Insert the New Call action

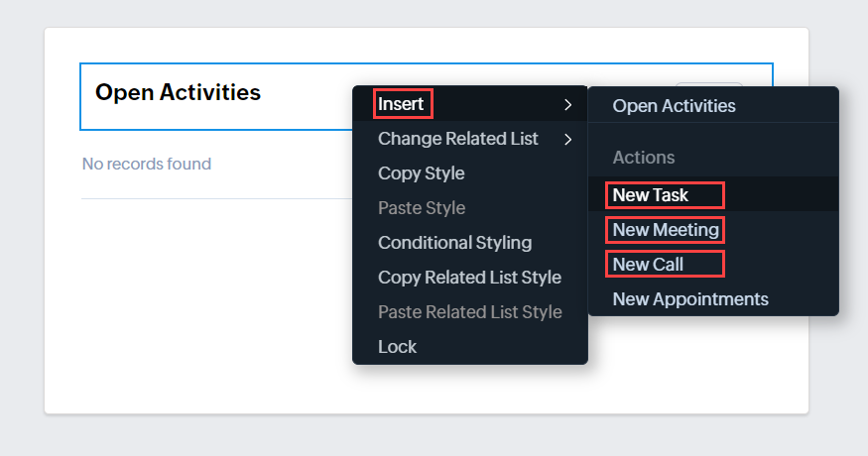[x=649, y=265]
